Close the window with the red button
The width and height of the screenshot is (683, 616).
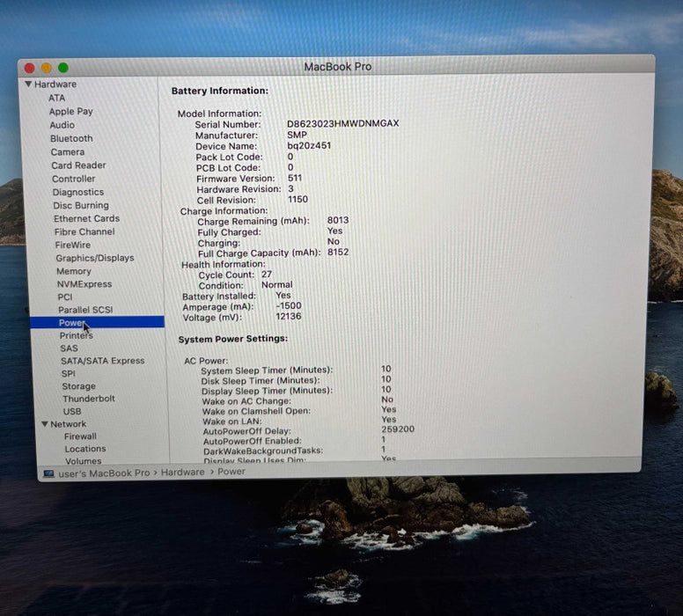point(30,68)
